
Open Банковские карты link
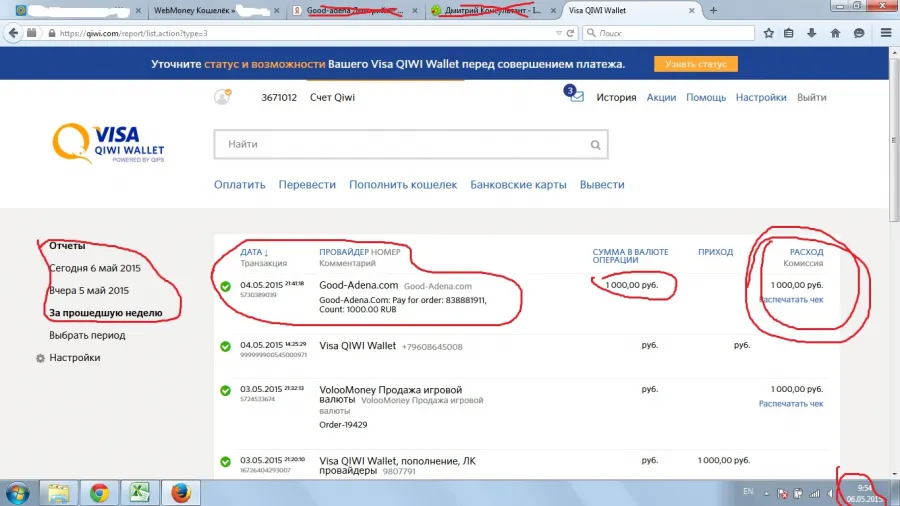coord(518,185)
